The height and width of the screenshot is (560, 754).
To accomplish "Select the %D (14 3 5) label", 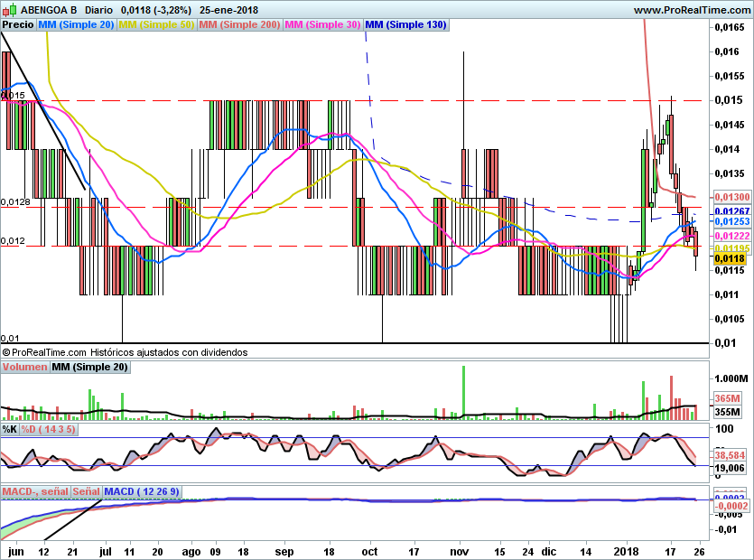I will pyautogui.click(x=49, y=430).
